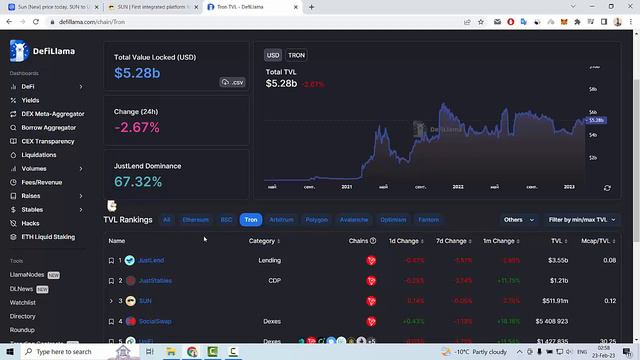Screen dimensions: 640x360
Task: Open Filter by min/max TVL dropdown
Action: tap(582, 220)
